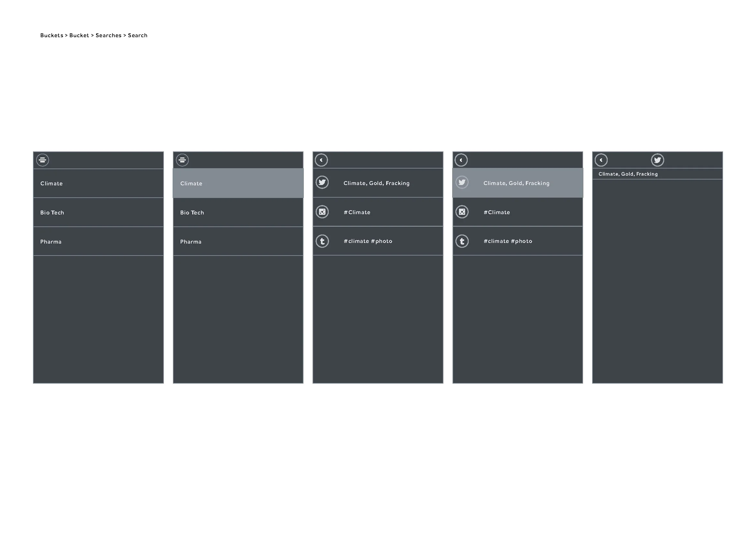Select Climate bucket in first panel
This screenshot has width=756, height=535.
click(x=98, y=183)
